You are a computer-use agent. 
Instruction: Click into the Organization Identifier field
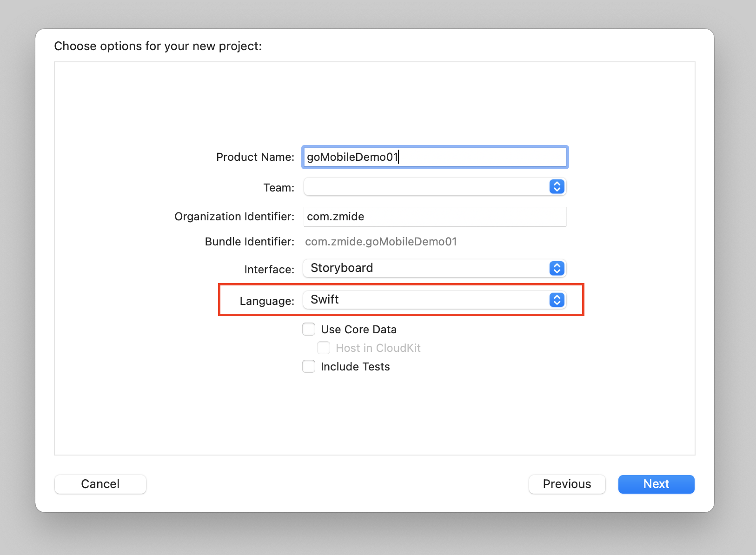click(x=435, y=217)
